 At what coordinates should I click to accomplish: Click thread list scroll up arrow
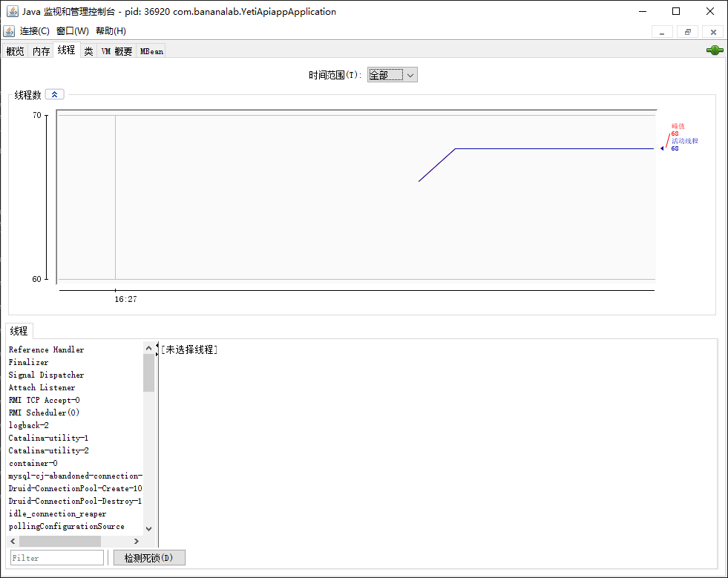pyautogui.click(x=148, y=348)
